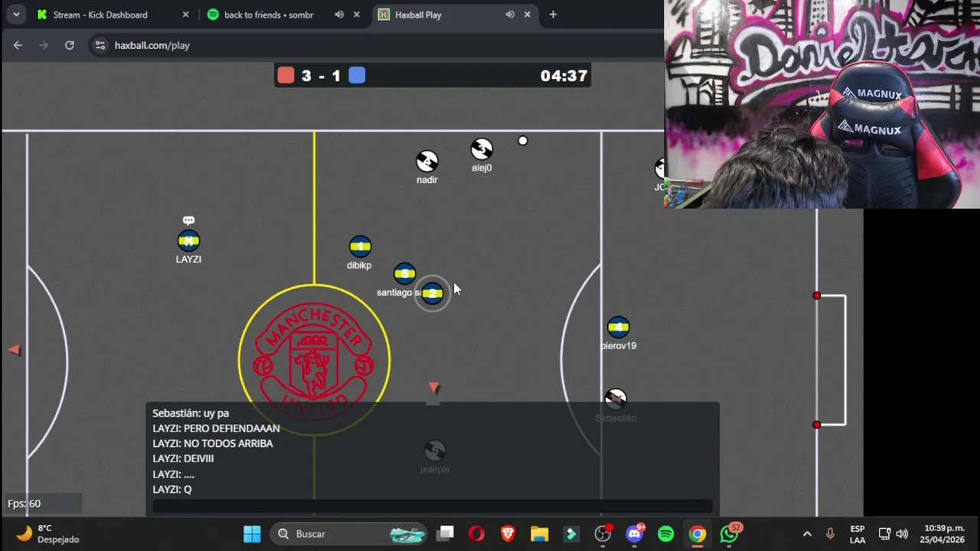
Task: Open WhatsApp with 52 notifications badge
Action: click(x=729, y=533)
